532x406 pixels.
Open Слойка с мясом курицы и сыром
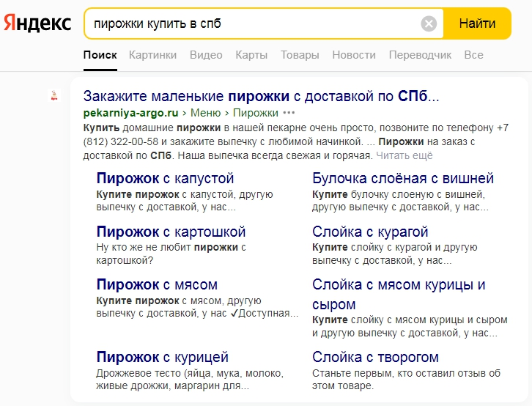(399, 295)
